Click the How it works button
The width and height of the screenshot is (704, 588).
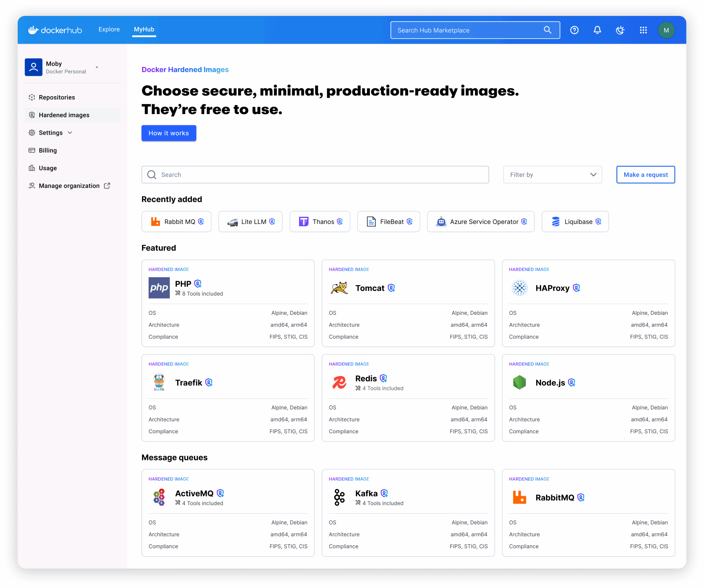click(169, 133)
